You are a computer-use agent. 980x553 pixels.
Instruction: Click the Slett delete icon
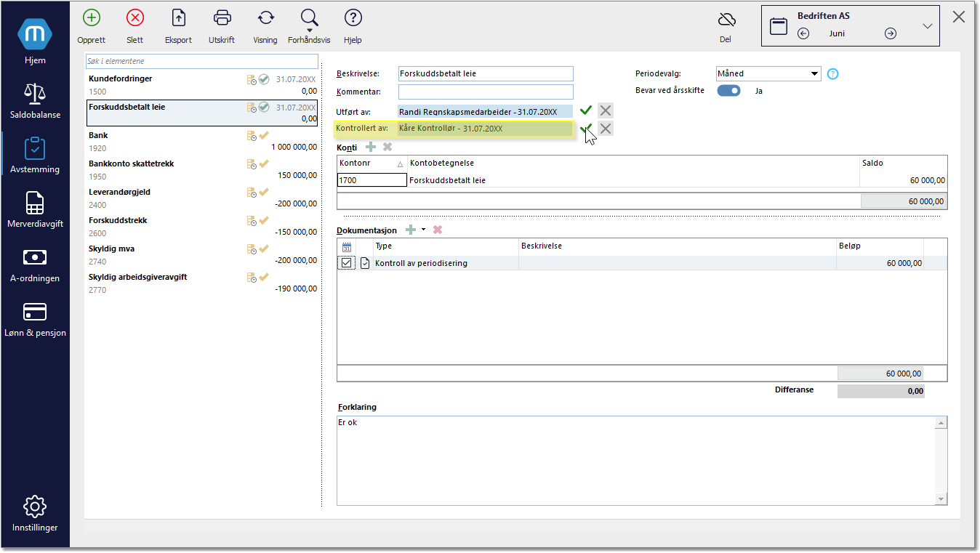(x=135, y=18)
